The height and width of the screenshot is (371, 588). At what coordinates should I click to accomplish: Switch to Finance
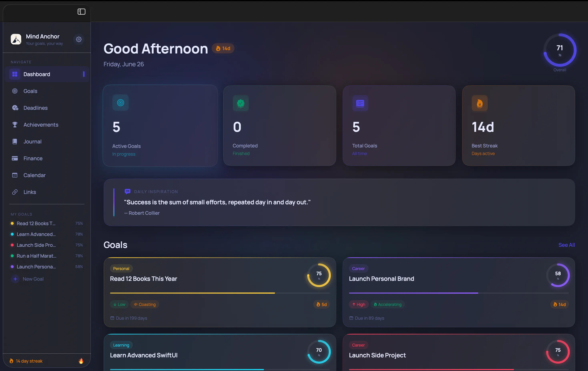click(47, 158)
